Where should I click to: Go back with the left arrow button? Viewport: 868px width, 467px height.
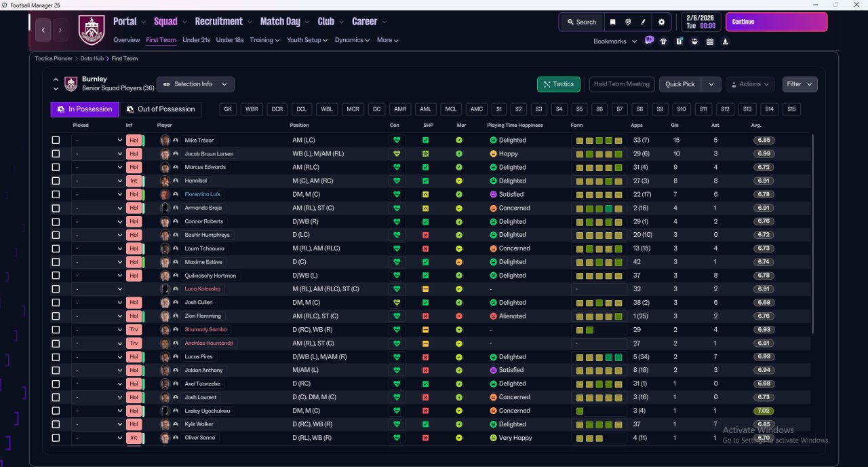point(44,30)
